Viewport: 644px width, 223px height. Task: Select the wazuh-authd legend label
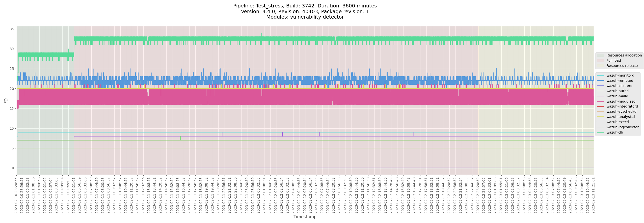[617, 91]
